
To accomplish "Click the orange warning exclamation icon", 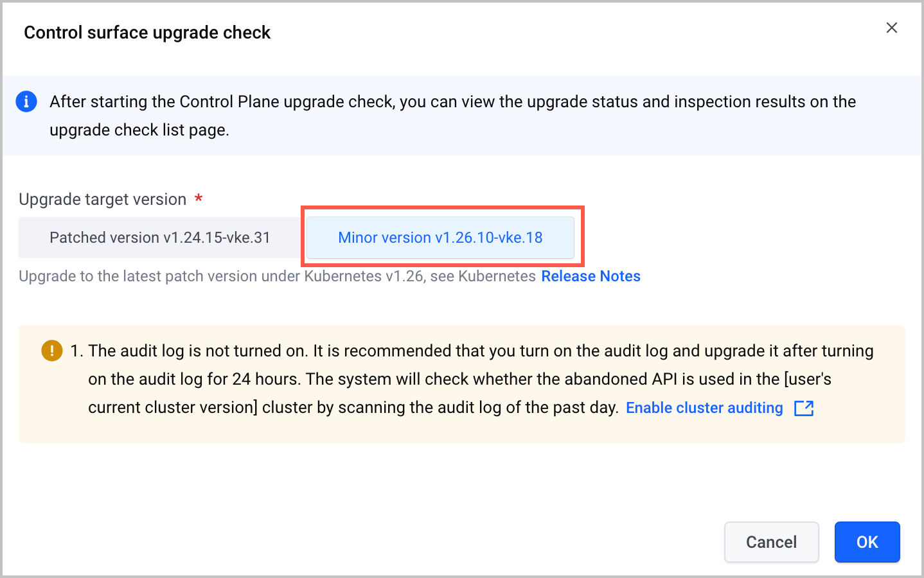I will point(52,351).
